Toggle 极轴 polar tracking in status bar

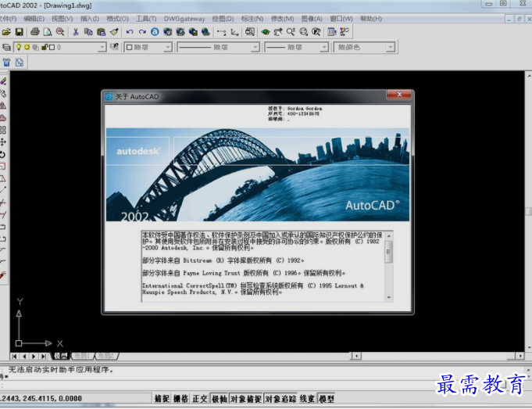pyautogui.click(x=220, y=399)
